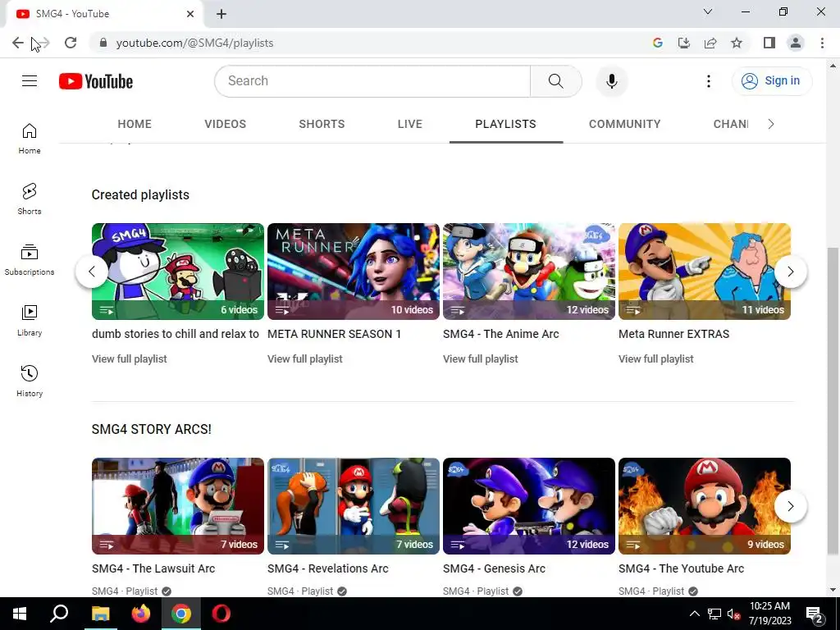Click the muted volume tray icon

pos(733,614)
